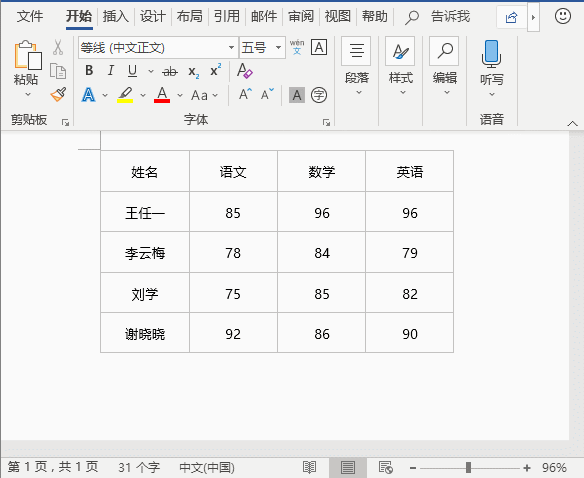Toggle Character Shading
This screenshot has height=478, width=584.
coord(297,95)
